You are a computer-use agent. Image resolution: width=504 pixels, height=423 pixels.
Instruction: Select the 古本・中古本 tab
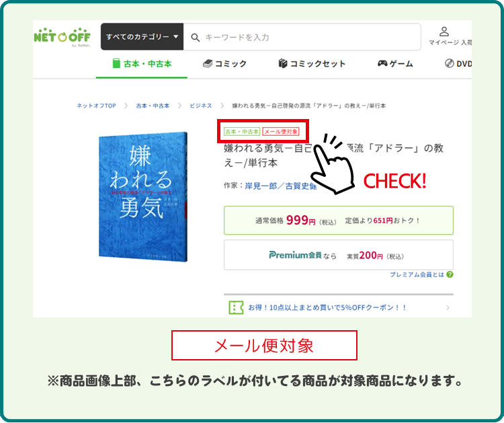coord(142,64)
